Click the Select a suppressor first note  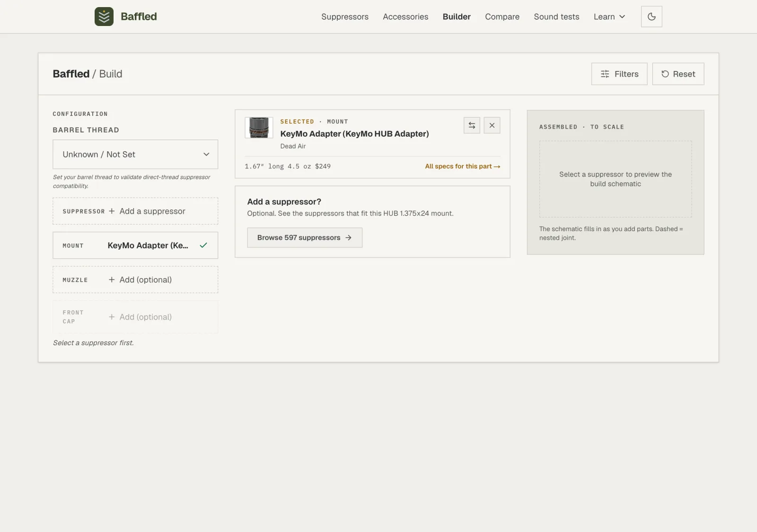pos(93,343)
